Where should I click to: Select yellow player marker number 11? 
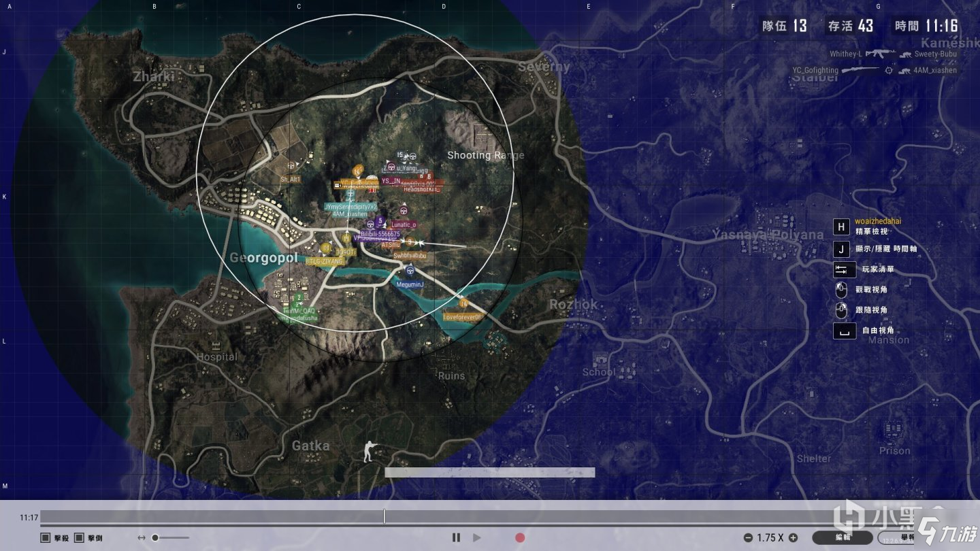(x=326, y=248)
